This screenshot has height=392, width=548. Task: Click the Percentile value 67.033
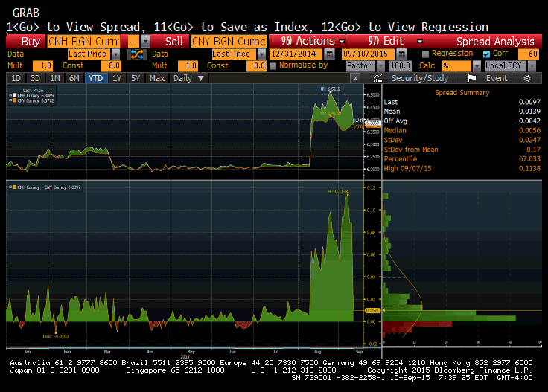pos(529,159)
